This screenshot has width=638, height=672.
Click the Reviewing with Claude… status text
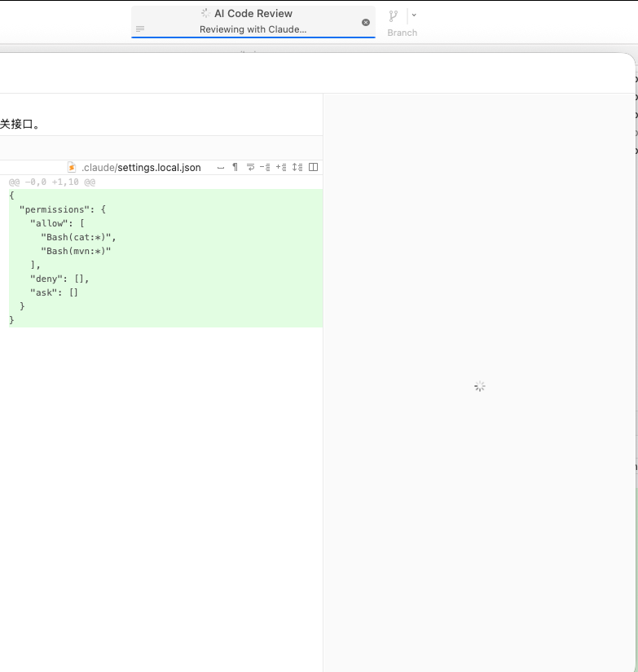coord(253,29)
